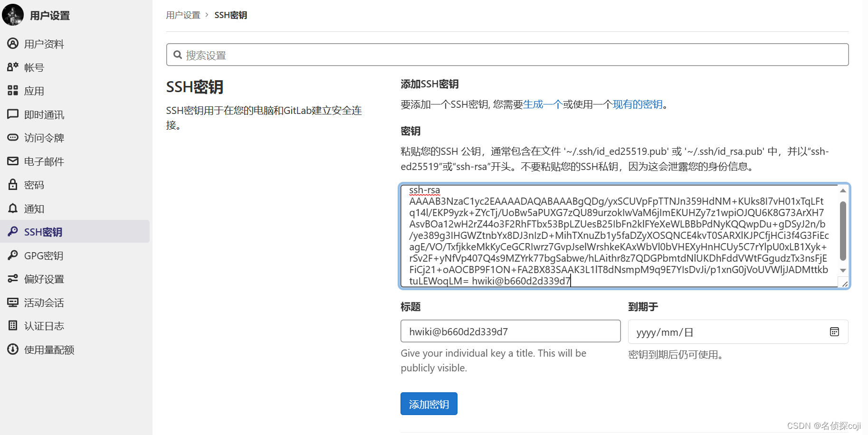Open the expiry date calendar picker
868x435 pixels.
tap(834, 331)
